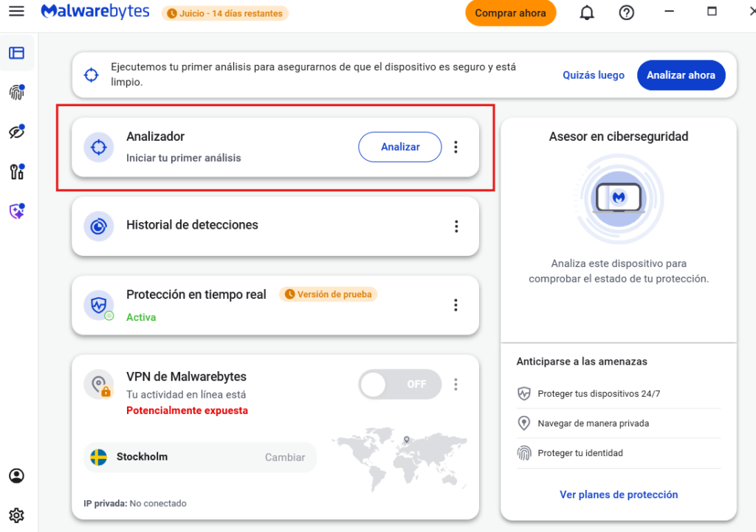Open the fingerprint identity protection icon
Viewport: 756px width, 532px height.
16,92
